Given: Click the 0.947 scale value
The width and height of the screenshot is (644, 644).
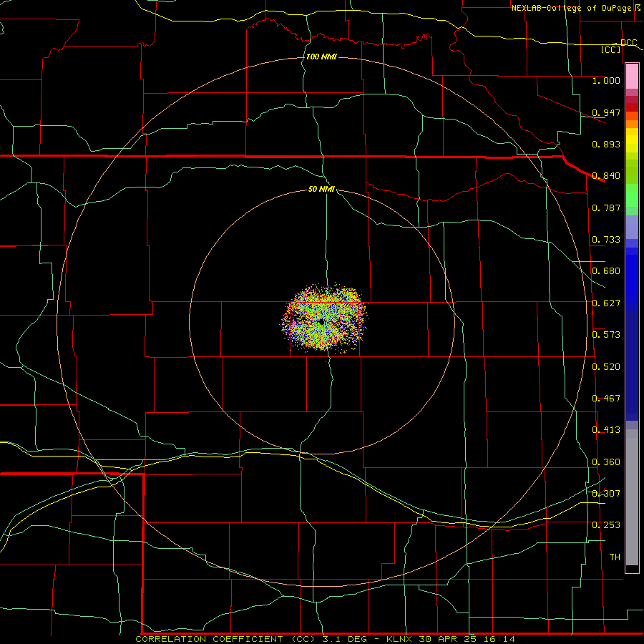Looking at the screenshot, I should pos(606,112).
